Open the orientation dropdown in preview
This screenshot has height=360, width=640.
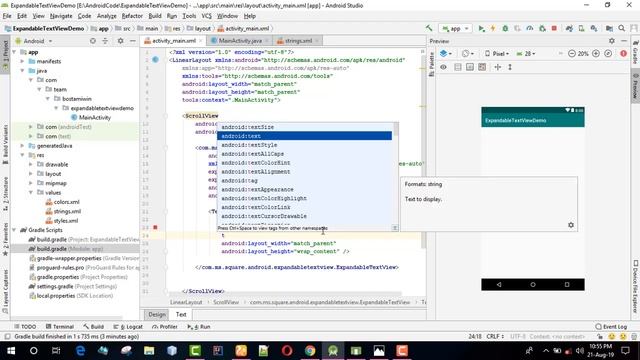[468, 53]
